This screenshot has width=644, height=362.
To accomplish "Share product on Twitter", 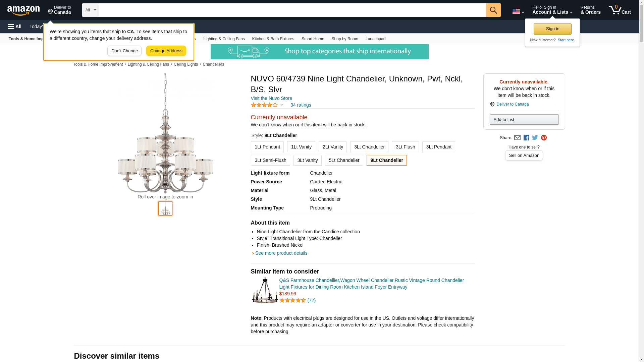I will pyautogui.click(x=535, y=138).
